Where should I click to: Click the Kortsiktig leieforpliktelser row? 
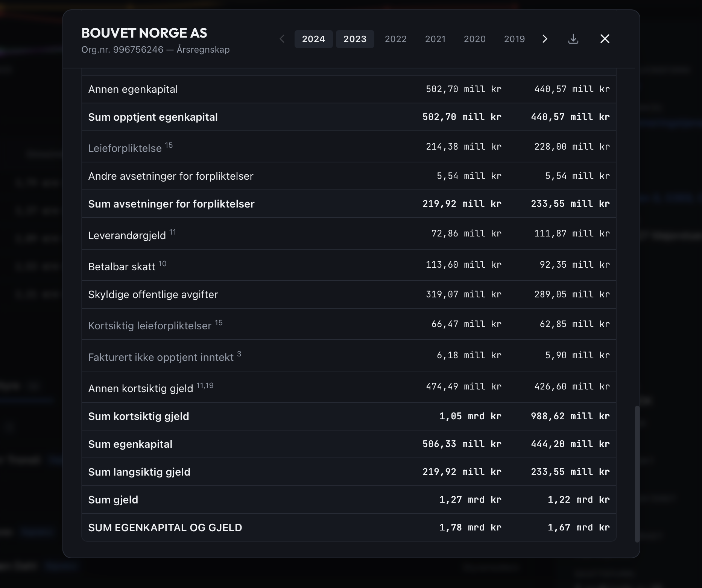coord(349,324)
